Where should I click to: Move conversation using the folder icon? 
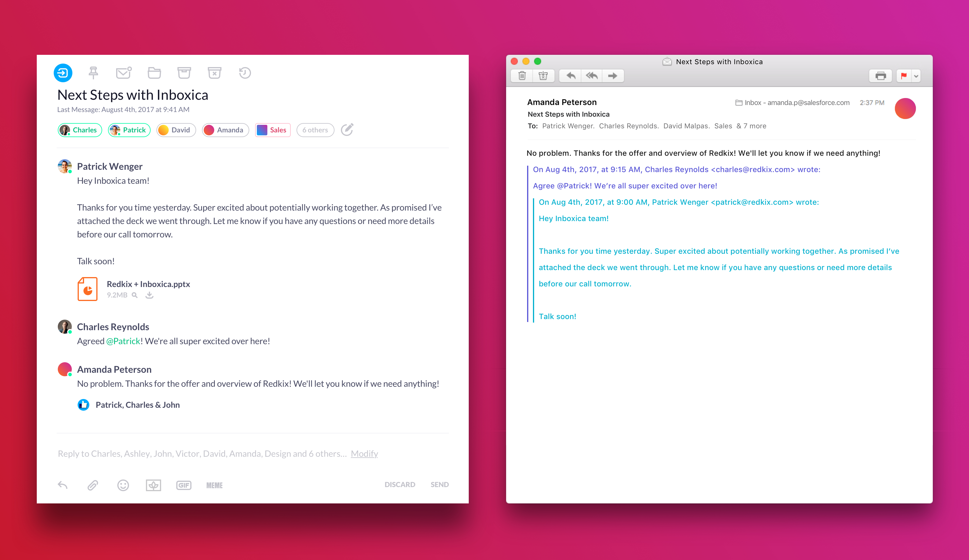[154, 73]
